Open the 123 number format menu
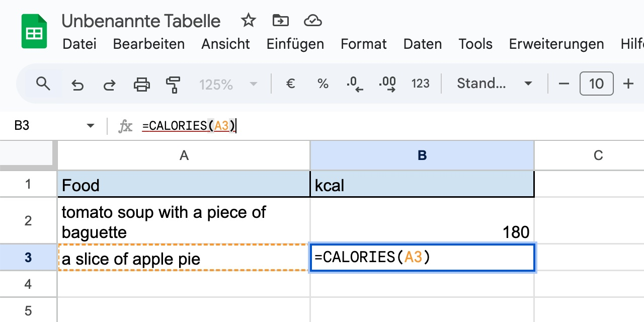The image size is (644, 322). [420, 84]
